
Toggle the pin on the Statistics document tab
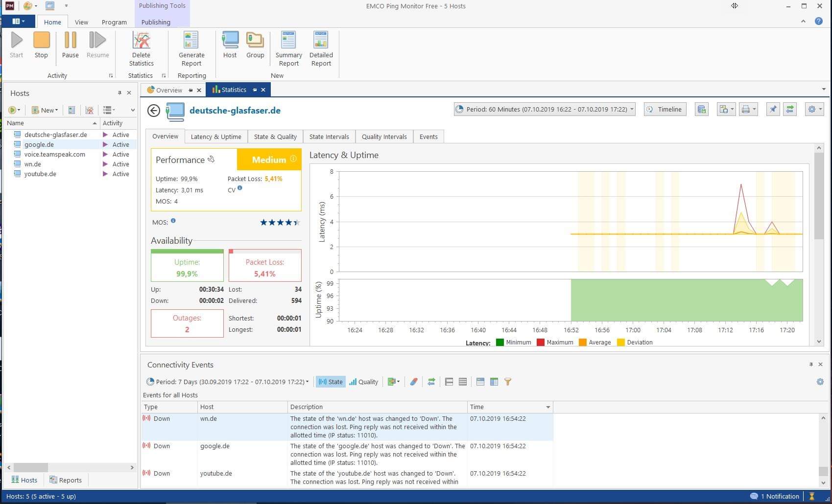pyautogui.click(x=255, y=90)
